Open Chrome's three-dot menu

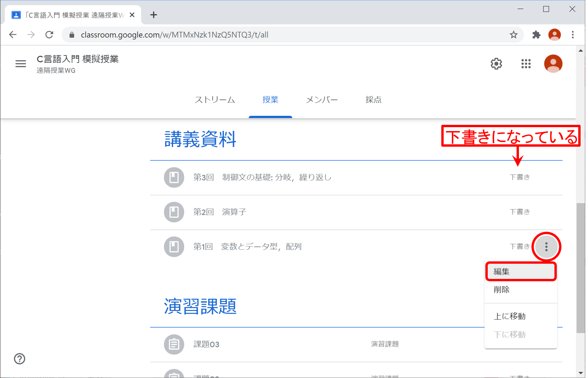(x=572, y=35)
